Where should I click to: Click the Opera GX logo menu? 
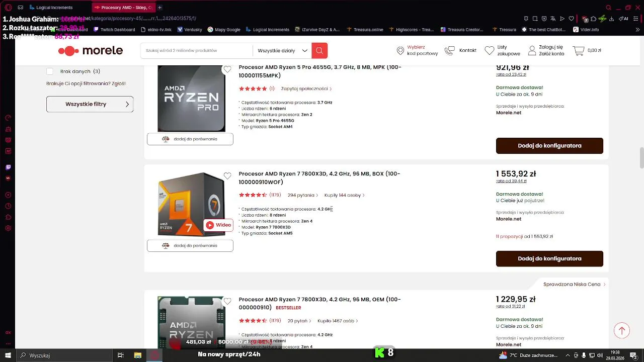tap(8, 8)
